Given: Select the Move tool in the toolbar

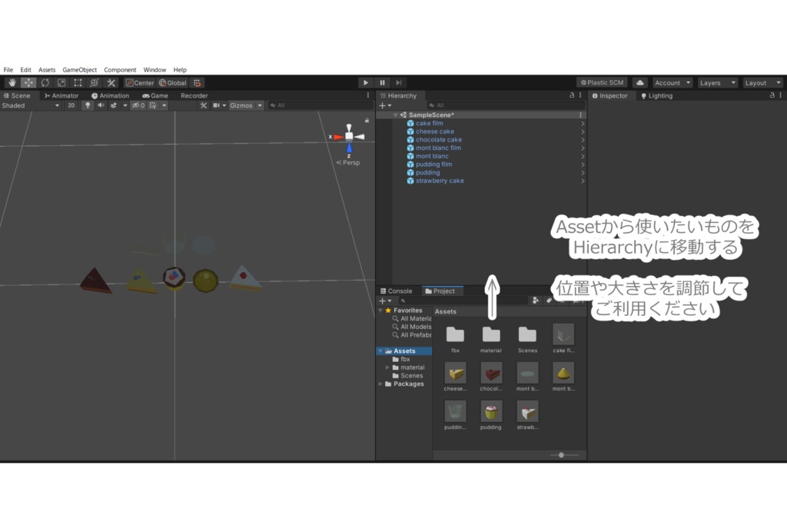Looking at the screenshot, I should (28, 83).
